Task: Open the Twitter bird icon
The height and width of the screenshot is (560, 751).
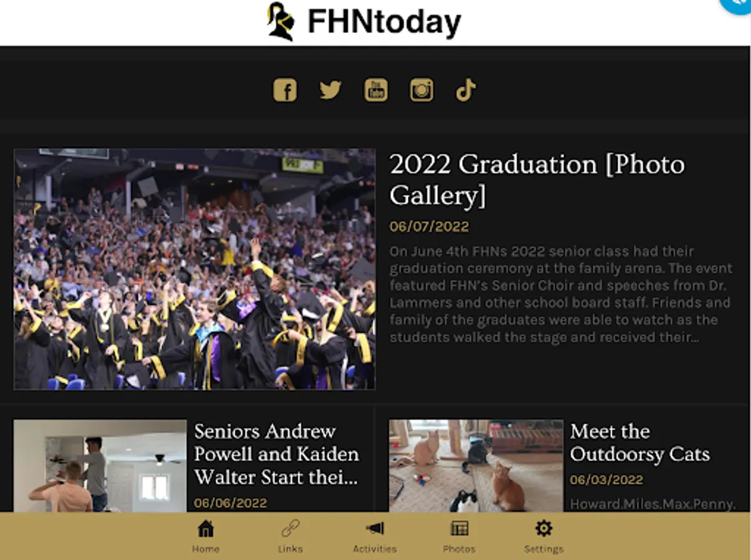Action: point(331,90)
